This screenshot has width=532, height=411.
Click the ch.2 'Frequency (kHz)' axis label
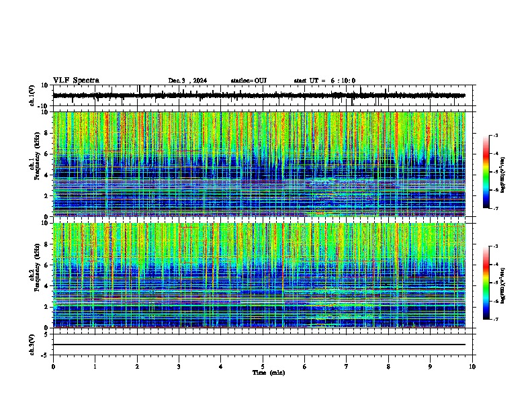pos(37,267)
